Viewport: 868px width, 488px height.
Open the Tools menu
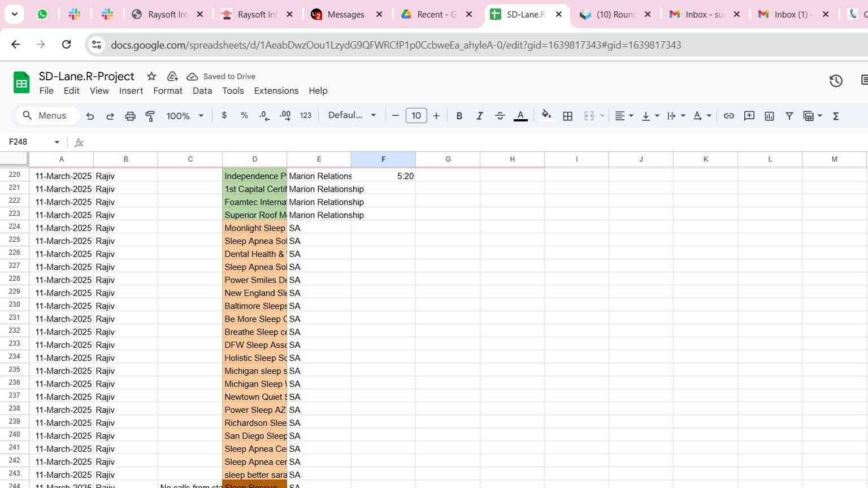point(233,91)
